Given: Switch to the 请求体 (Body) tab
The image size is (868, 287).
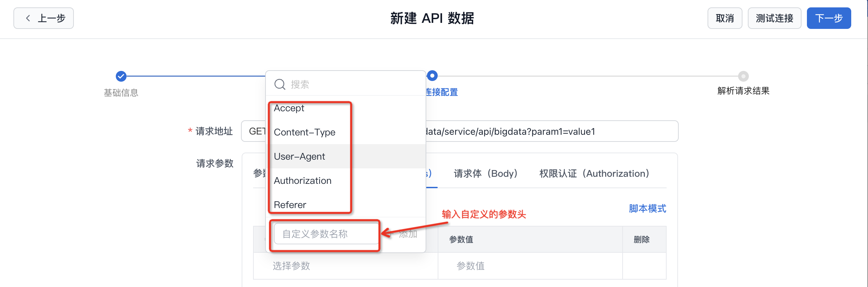Looking at the screenshot, I should tap(485, 173).
